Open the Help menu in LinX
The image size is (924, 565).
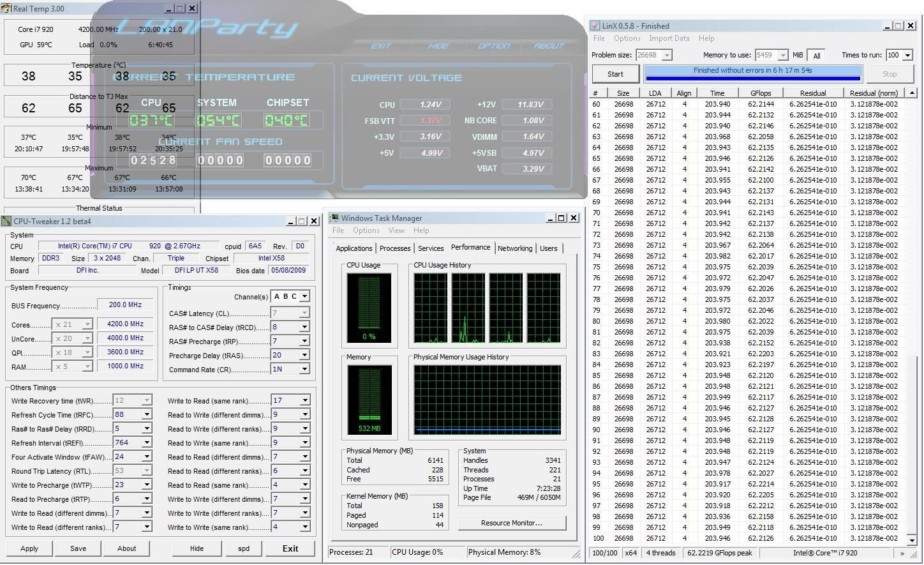point(706,38)
